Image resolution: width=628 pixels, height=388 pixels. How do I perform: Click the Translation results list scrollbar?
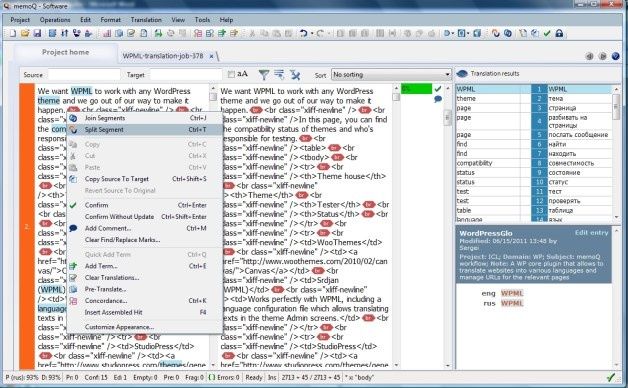pos(616,153)
